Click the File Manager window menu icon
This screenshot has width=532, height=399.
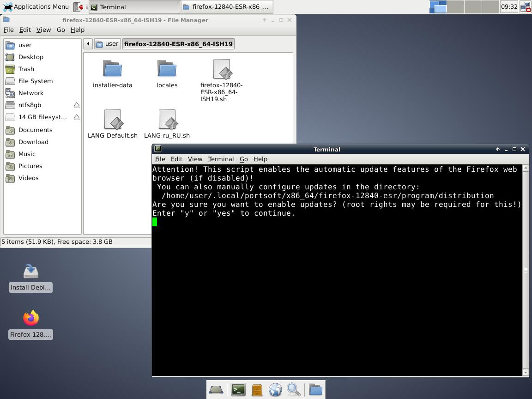coord(6,20)
